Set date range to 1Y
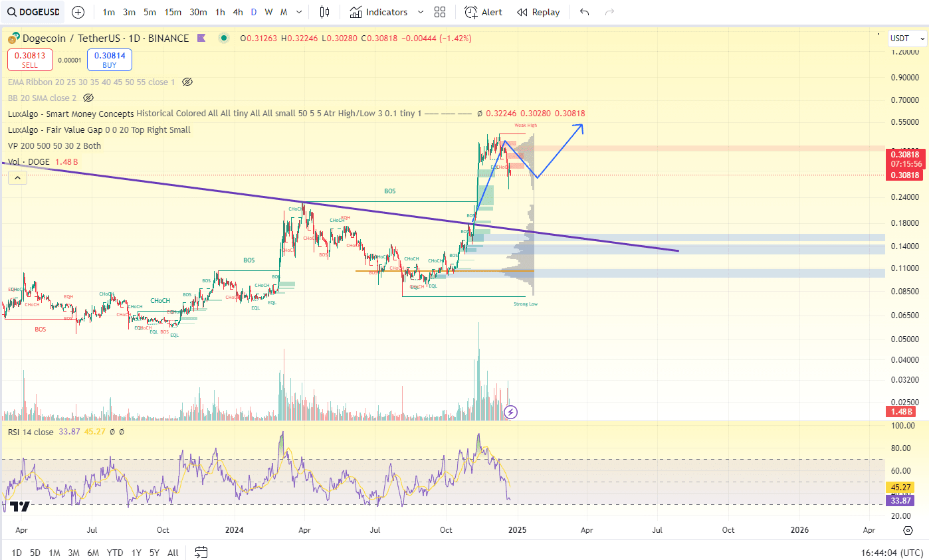Viewport: 929px width, 560px height. tap(136, 553)
